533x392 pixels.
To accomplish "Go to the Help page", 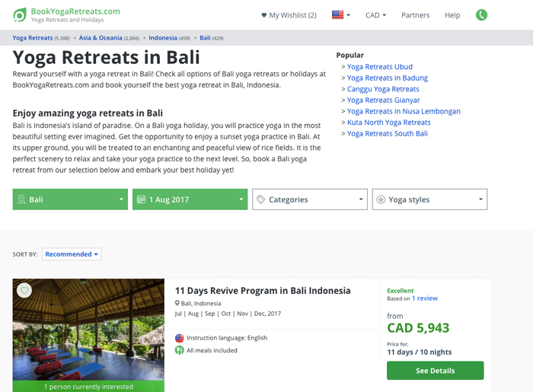I will pyautogui.click(x=452, y=15).
